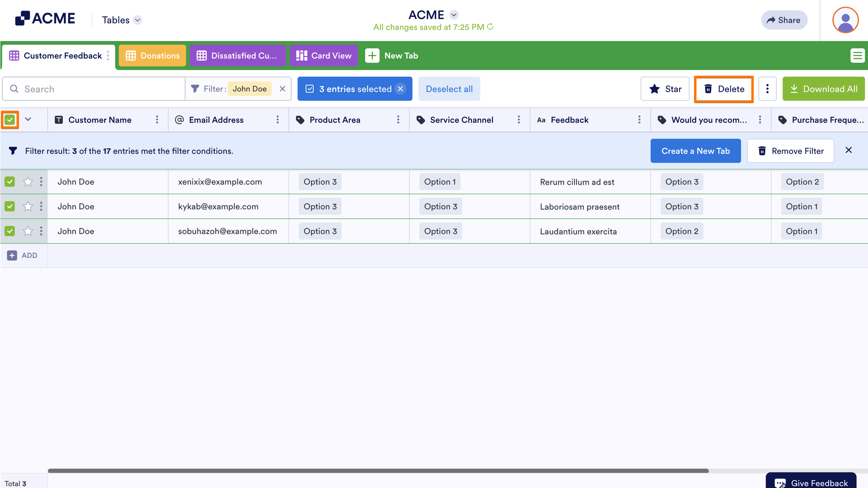Viewport: 868px width, 488px height.
Task: Click the 3 entries selected chip
Action: click(x=355, y=89)
